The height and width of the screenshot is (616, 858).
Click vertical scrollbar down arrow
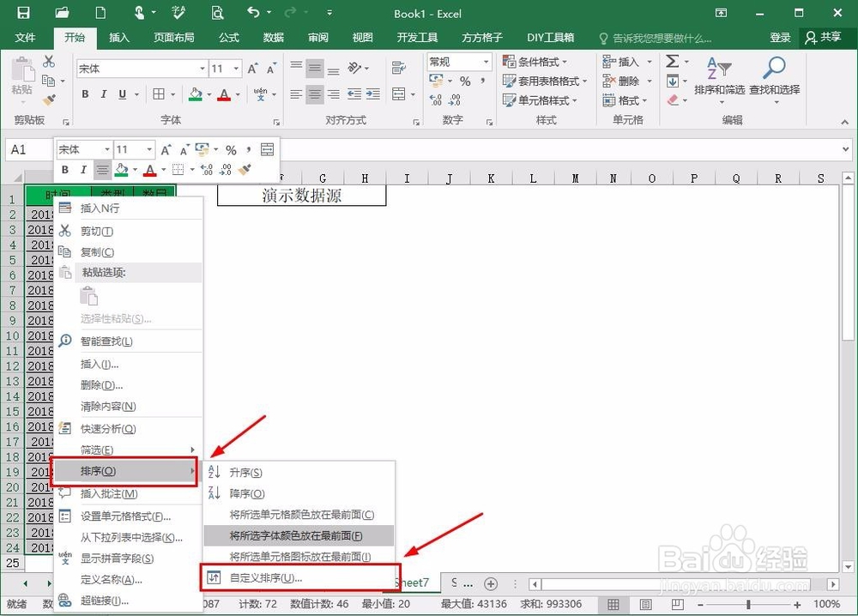[x=848, y=567]
